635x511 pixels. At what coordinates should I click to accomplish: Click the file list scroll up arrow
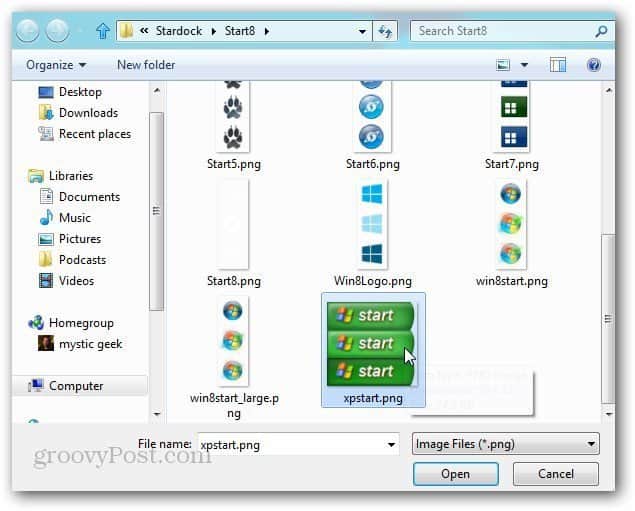pos(608,90)
